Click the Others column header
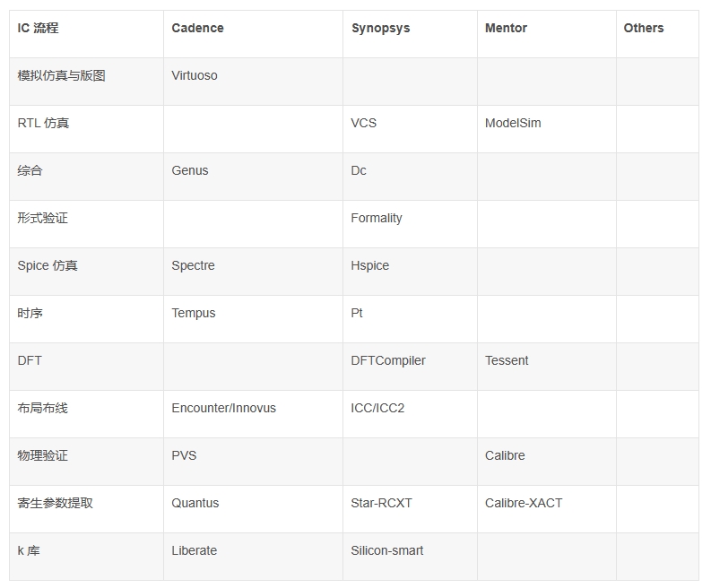Screen dimensions: 711x588 tap(644, 28)
